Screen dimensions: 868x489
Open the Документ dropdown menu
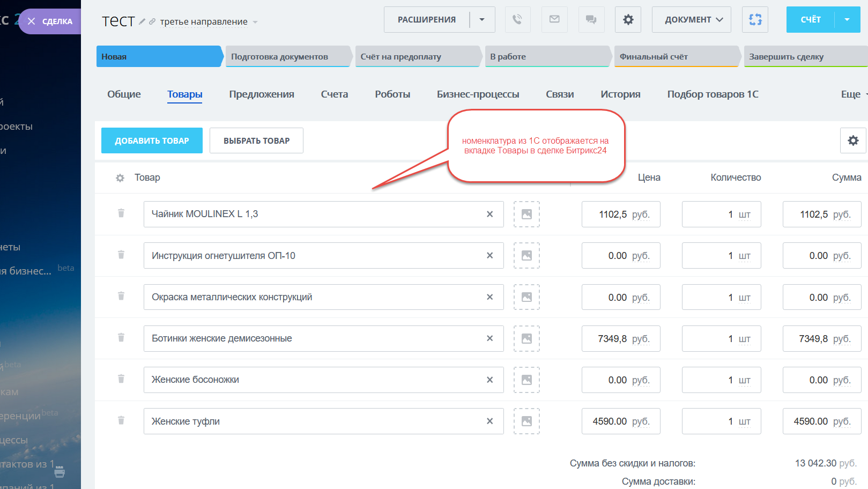pyautogui.click(x=691, y=20)
